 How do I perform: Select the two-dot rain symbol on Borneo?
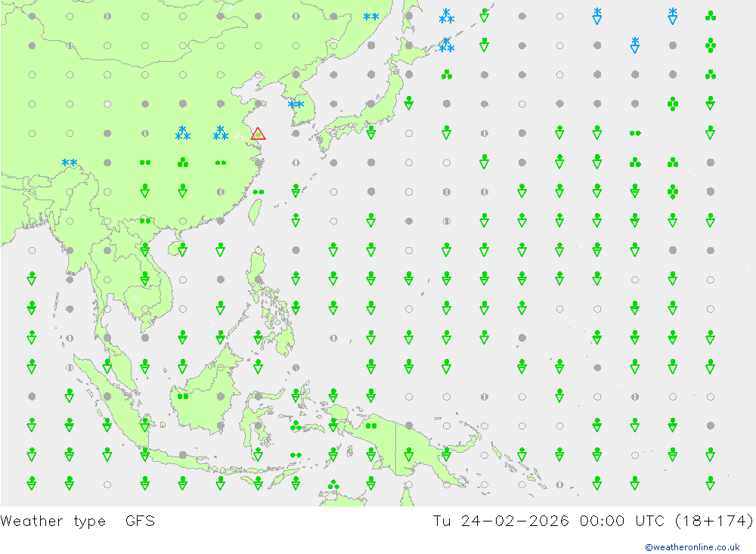tap(183, 396)
